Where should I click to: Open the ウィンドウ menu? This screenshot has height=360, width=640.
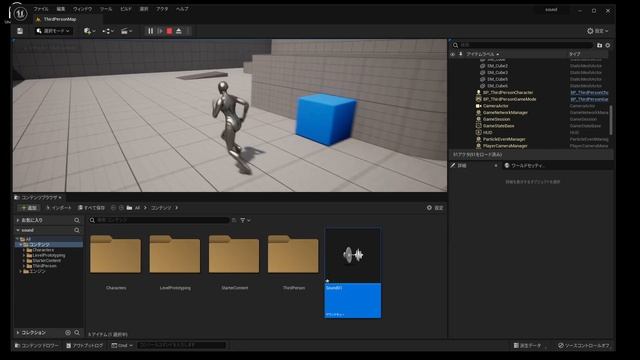pyautogui.click(x=82, y=9)
